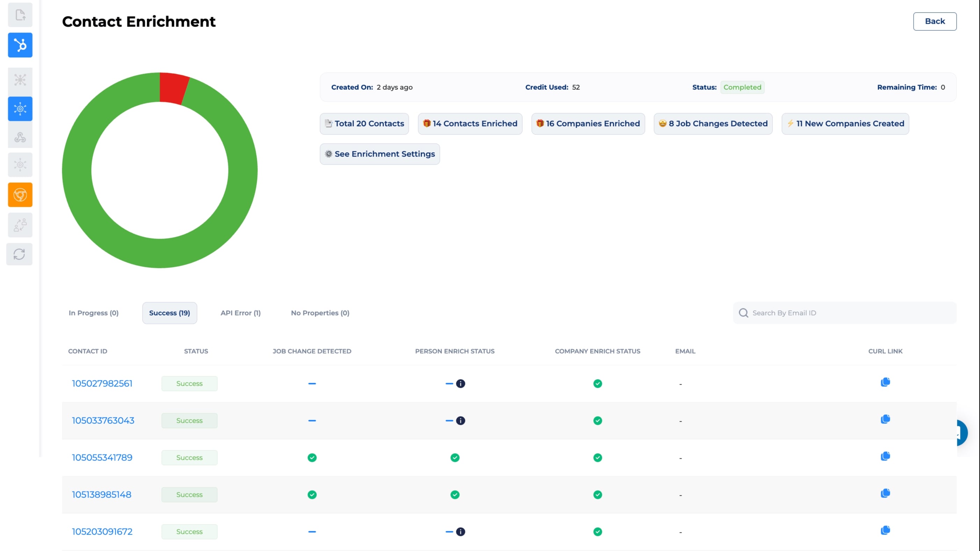Click the people swap icon in sidebar
980x551 pixels.
20,225
